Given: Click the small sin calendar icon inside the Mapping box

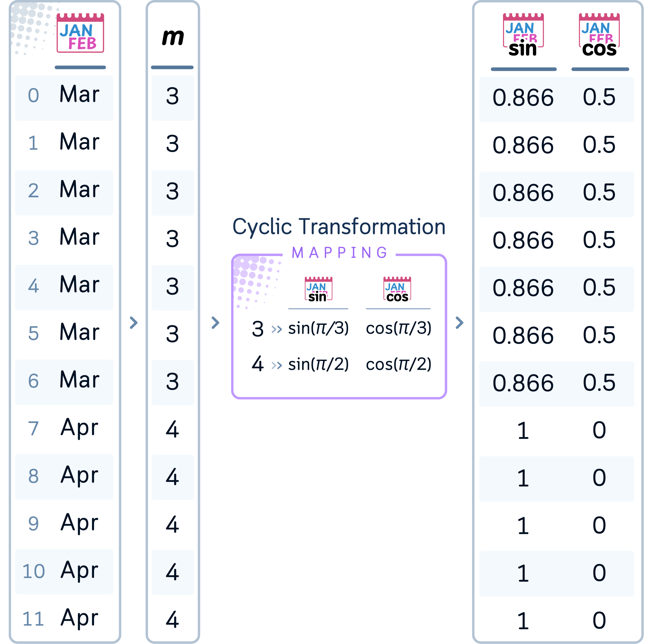Looking at the screenshot, I should tap(318, 289).
